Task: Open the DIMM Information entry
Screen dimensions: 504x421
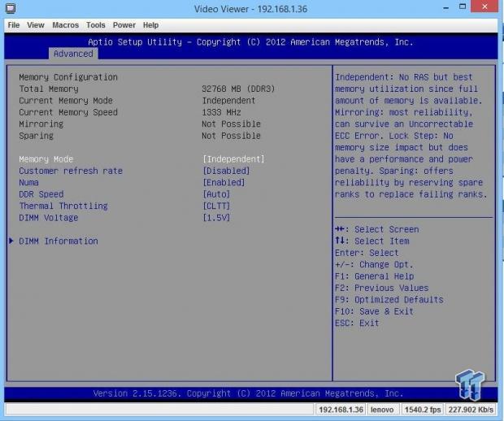Action: point(59,241)
